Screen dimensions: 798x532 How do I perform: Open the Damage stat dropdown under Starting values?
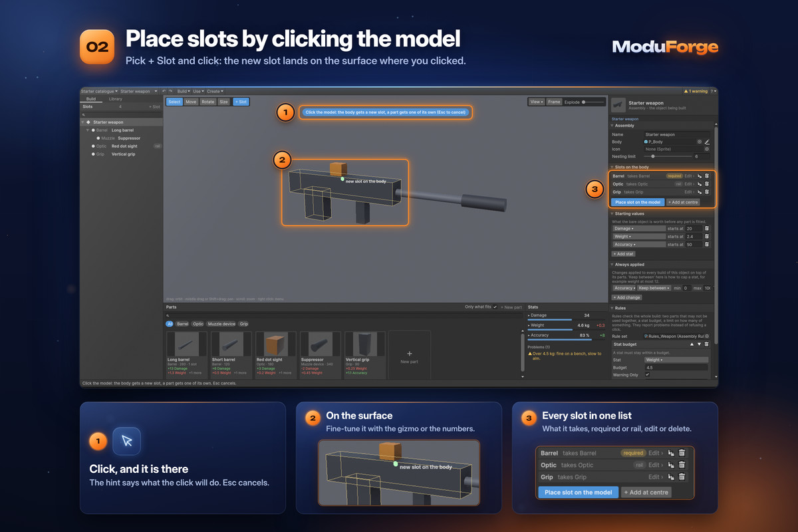click(x=639, y=229)
